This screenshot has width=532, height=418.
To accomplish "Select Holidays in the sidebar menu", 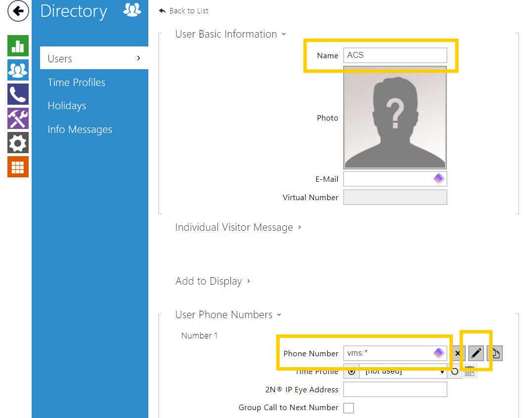I will 67,106.
